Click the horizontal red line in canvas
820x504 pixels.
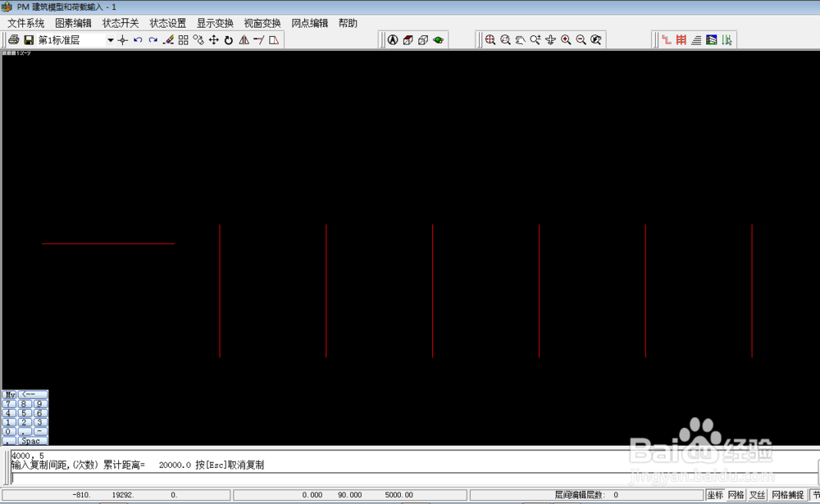point(108,243)
